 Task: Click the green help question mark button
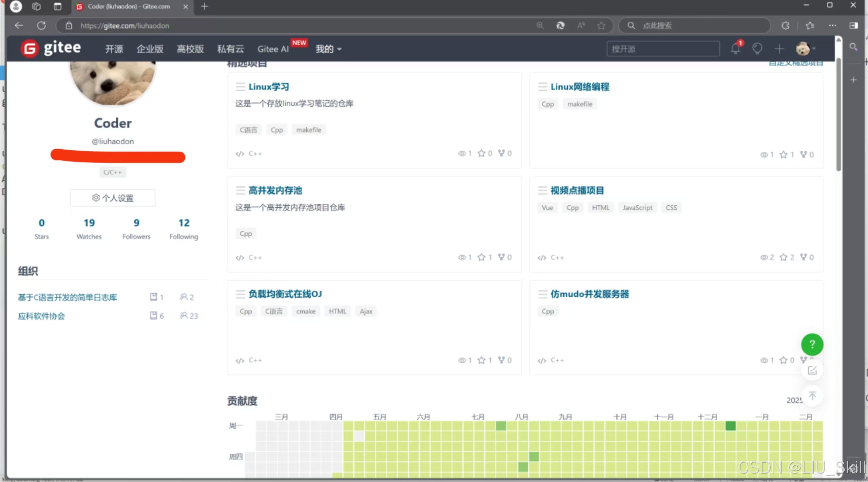(x=812, y=345)
